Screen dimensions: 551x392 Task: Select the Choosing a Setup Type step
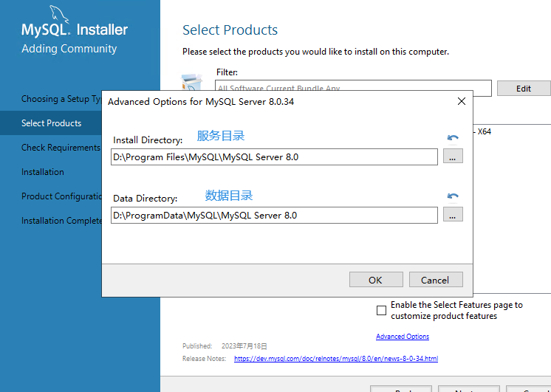(61, 99)
